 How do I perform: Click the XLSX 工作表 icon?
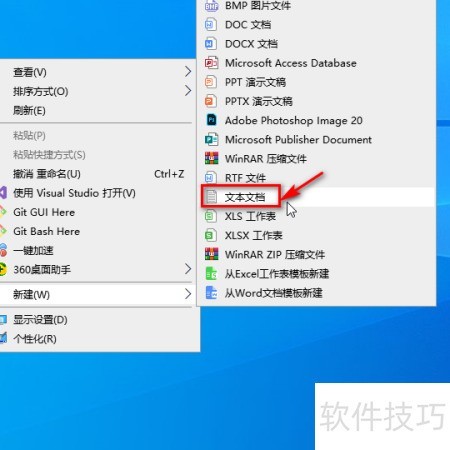[210, 235]
